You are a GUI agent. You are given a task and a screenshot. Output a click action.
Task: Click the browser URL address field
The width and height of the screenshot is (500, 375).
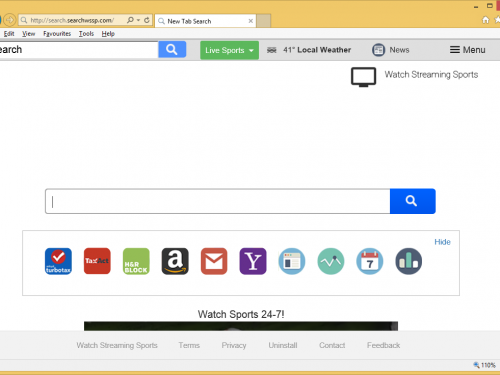click(x=72, y=20)
